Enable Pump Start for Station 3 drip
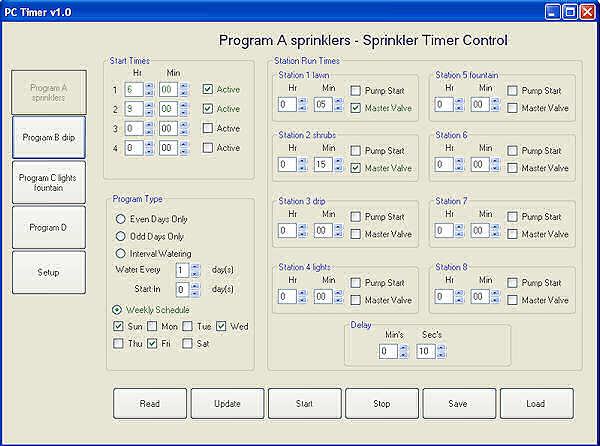Image resolution: width=600 pixels, height=446 pixels. click(355, 217)
